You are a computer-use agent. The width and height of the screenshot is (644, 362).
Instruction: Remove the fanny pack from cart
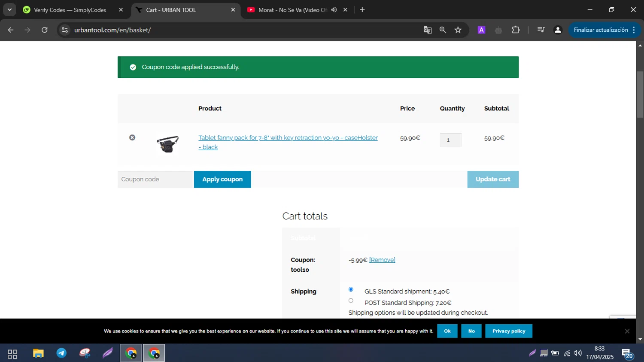(132, 137)
